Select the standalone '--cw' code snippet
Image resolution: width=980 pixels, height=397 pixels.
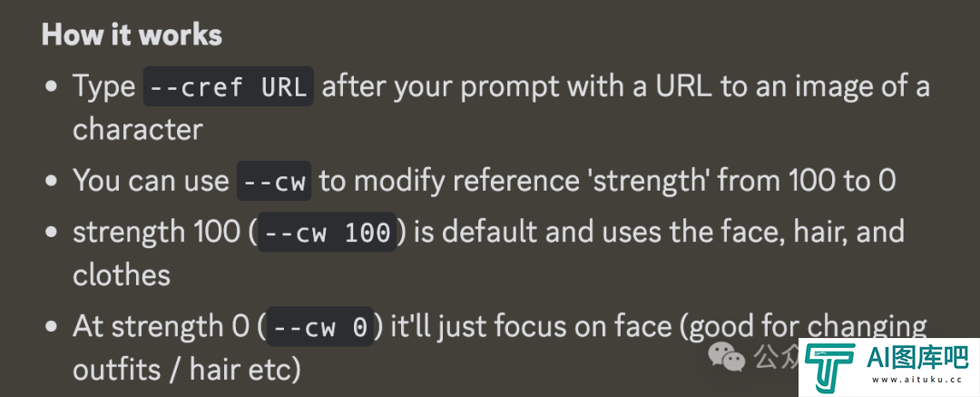(x=274, y=181)
